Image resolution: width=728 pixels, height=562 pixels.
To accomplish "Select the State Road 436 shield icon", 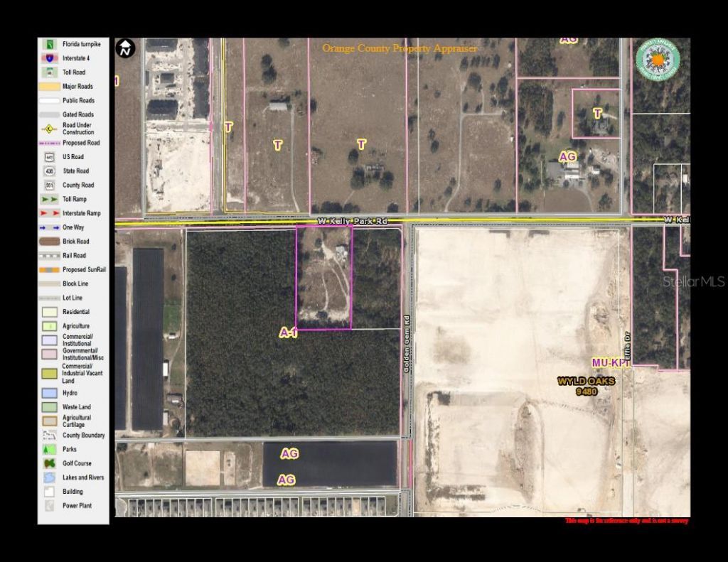I will click(x=48, y=171).
